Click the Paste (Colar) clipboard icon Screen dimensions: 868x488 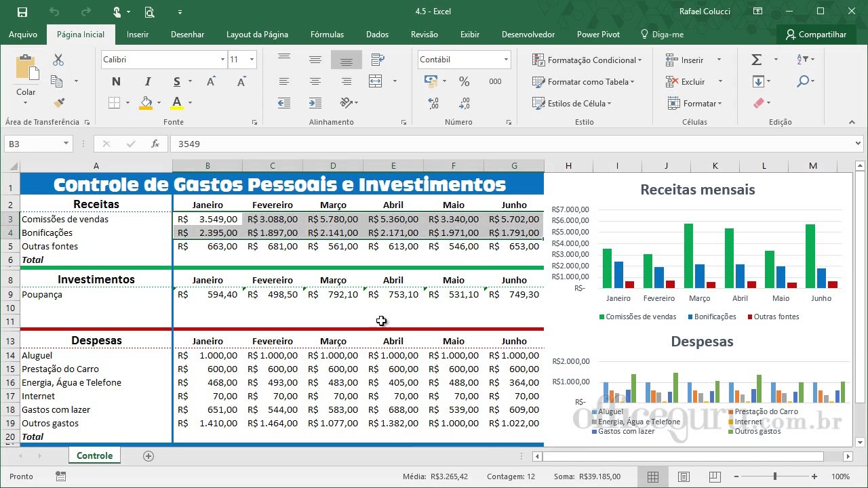(26, 68)
